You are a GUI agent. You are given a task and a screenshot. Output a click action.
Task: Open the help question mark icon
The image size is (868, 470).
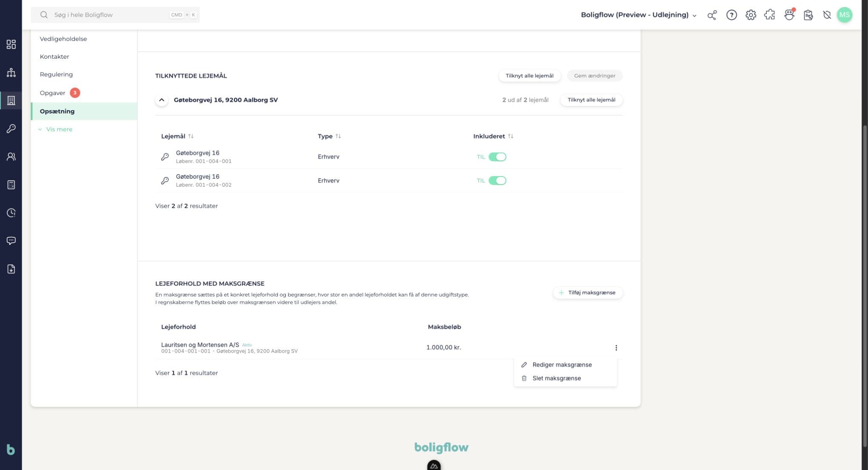pyautogui.click(x=731, y=15)
